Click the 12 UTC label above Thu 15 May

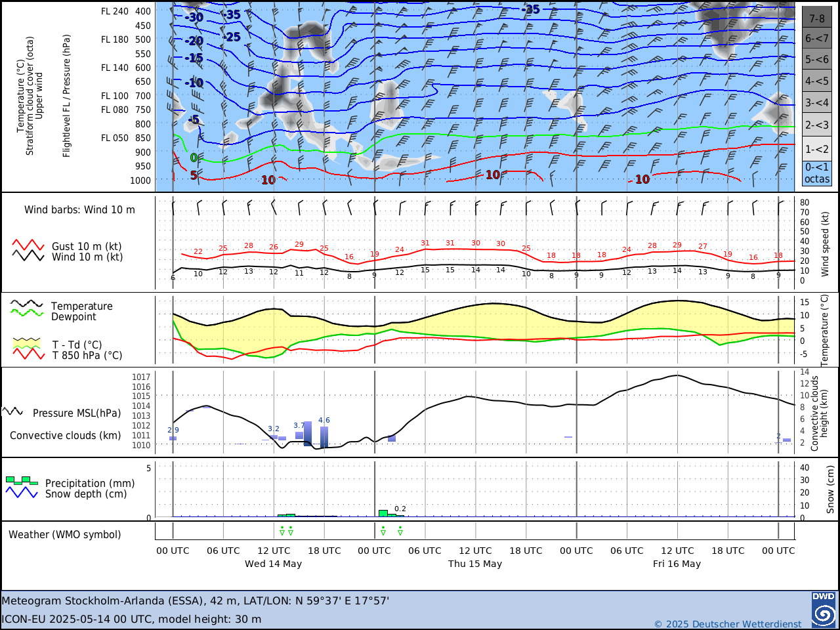tap(475, 551)
